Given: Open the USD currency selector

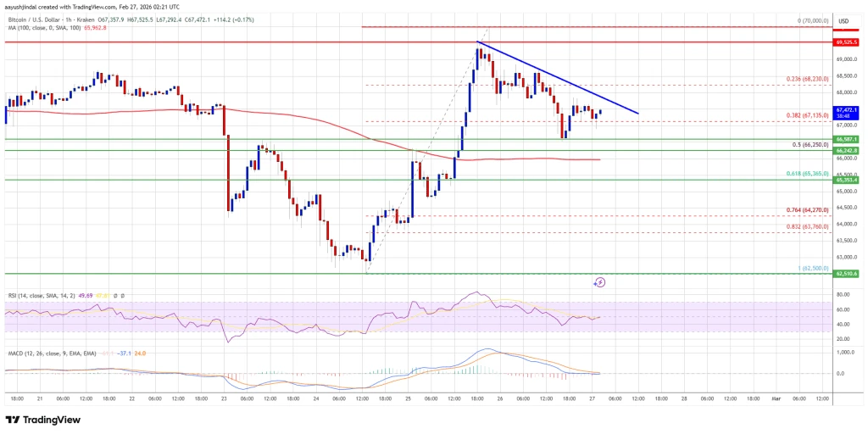Looking at the screenshot, I should [843, 21].
